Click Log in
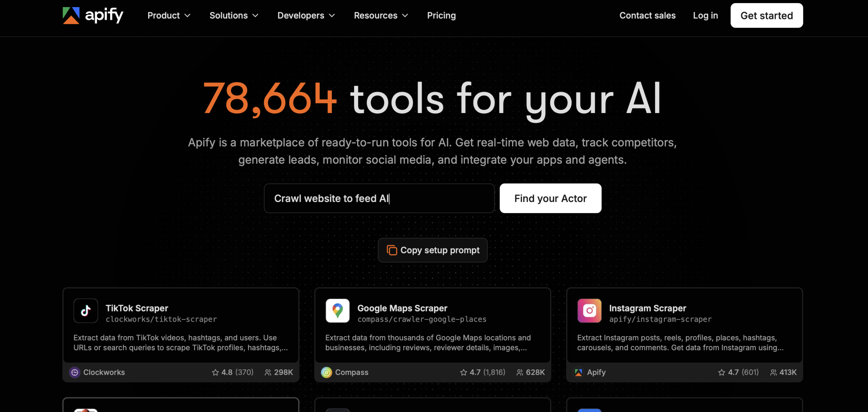868x412 pixels. pyautogui.click(x=705, y=16)
